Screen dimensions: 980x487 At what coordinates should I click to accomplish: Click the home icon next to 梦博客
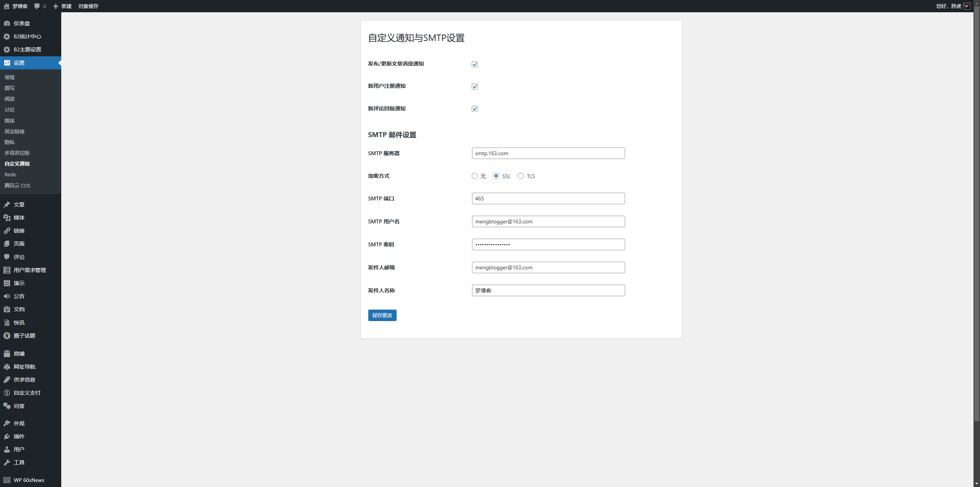pyautogui.click(x=7, y=6)
